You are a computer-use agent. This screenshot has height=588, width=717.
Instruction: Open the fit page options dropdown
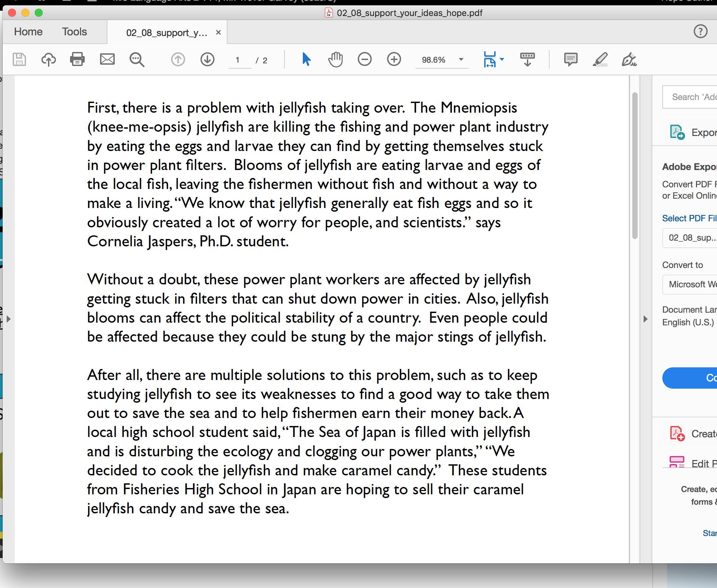(502, 60)
